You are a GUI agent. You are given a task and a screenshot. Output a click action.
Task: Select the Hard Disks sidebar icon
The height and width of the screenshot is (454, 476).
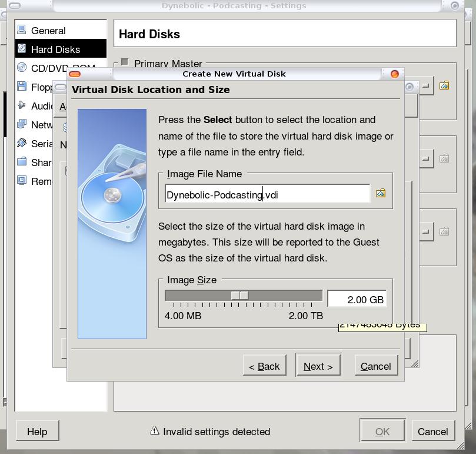22,49
